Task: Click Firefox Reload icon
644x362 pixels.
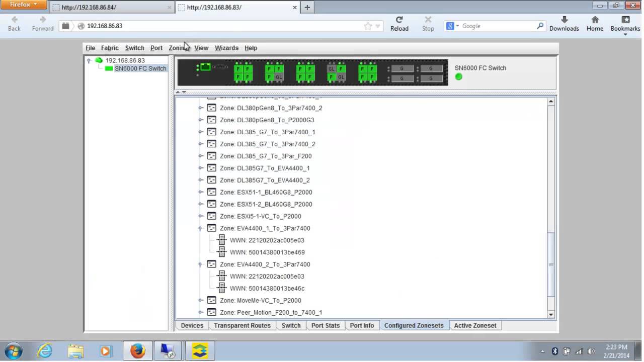Action: (399, 20)
